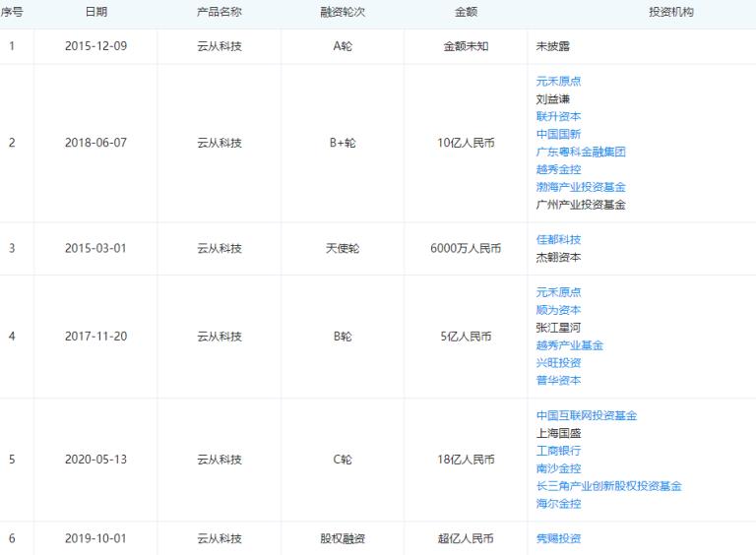This screenshot has width=756, height=555.
Task: Click the 工商银行 investor link
Action: (558, 451)
